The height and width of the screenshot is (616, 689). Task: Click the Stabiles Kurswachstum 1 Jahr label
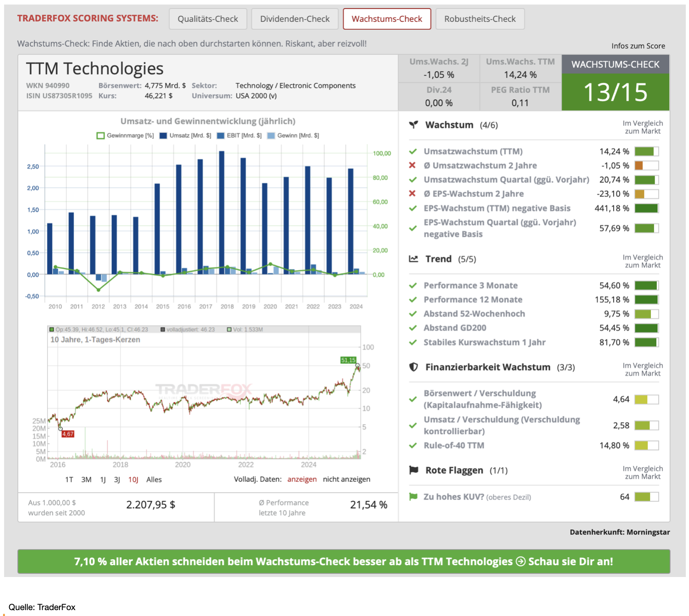pos(485,342)
